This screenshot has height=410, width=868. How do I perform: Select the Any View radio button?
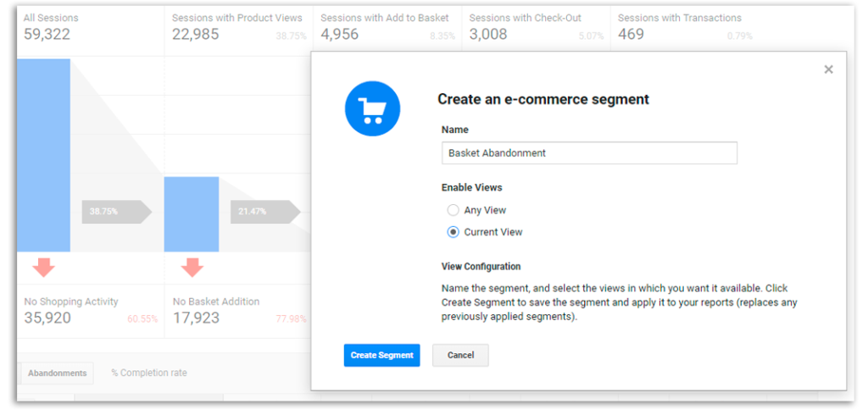[453, 210]
